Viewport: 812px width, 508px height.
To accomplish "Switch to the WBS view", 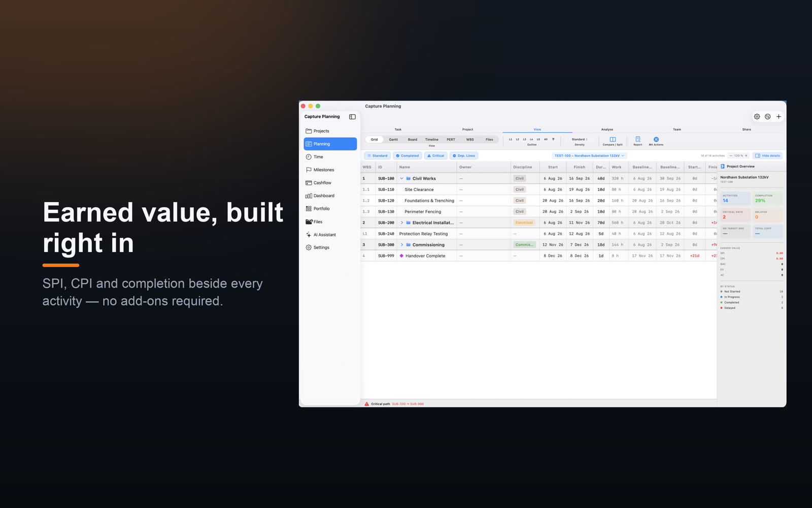I will pyautogui.click(x=470, y=140).
